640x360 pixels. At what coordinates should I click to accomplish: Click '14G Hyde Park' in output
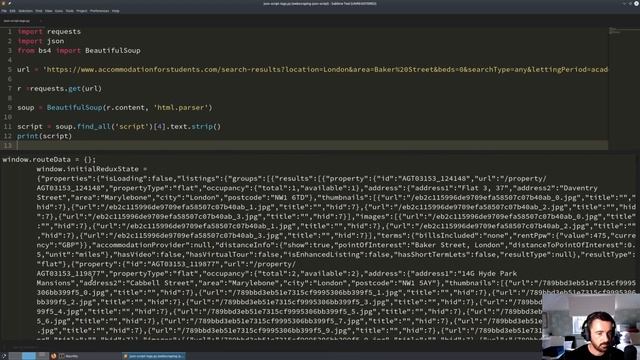[489, 273]
